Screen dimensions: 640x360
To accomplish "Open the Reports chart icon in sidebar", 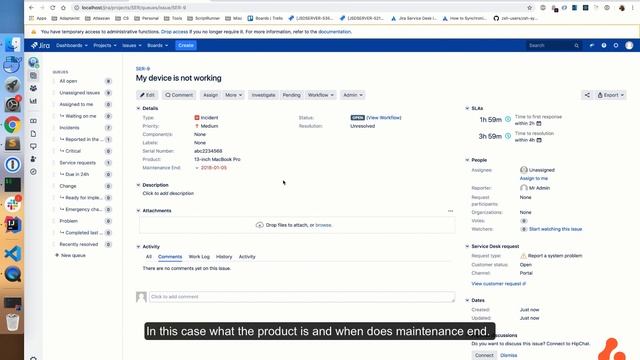I will [33, 101].
